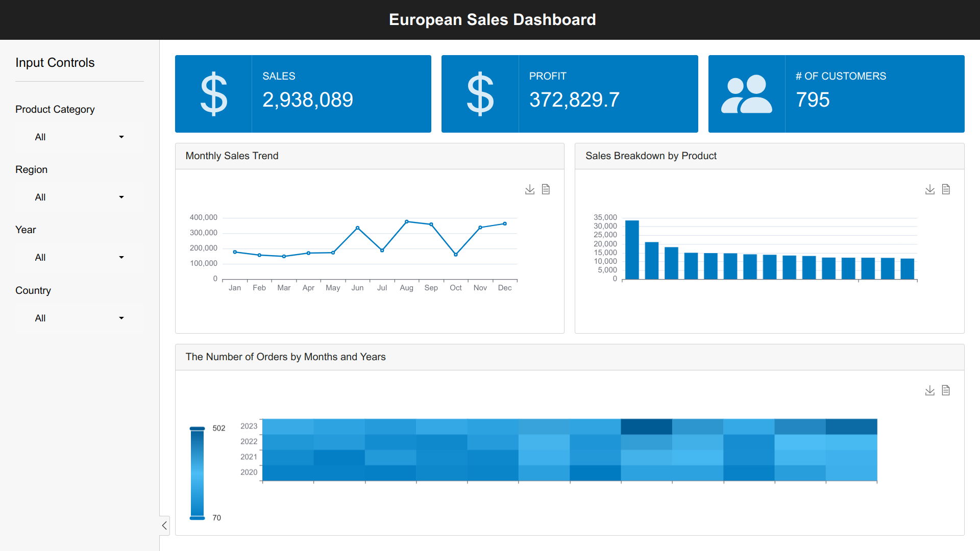Download the Monthly Sales Trend chart
Viewport: 980px width, 551px height.
[530, 189]
